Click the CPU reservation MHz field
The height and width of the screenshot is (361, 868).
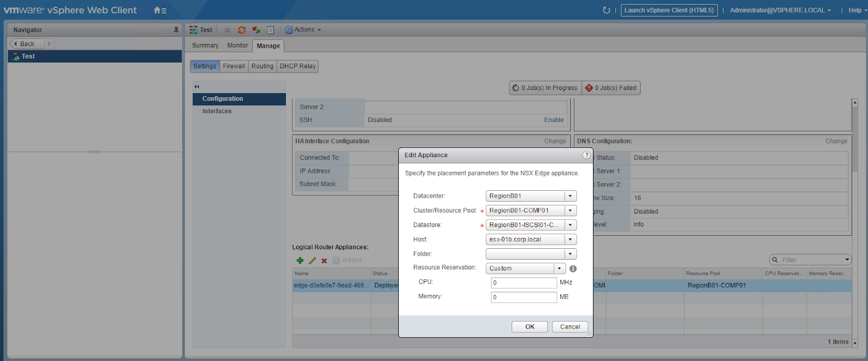click(x=524, y=283)
